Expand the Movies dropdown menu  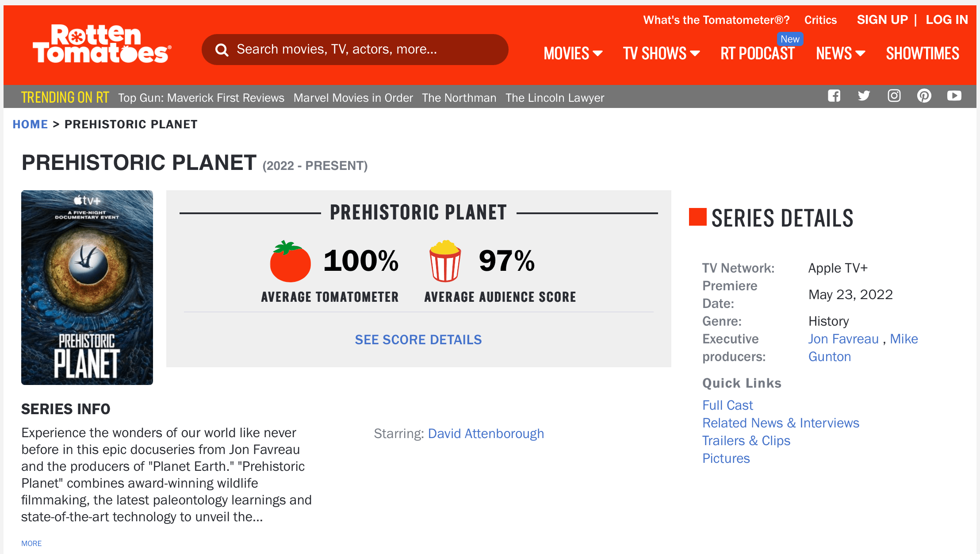coord(573,54)
